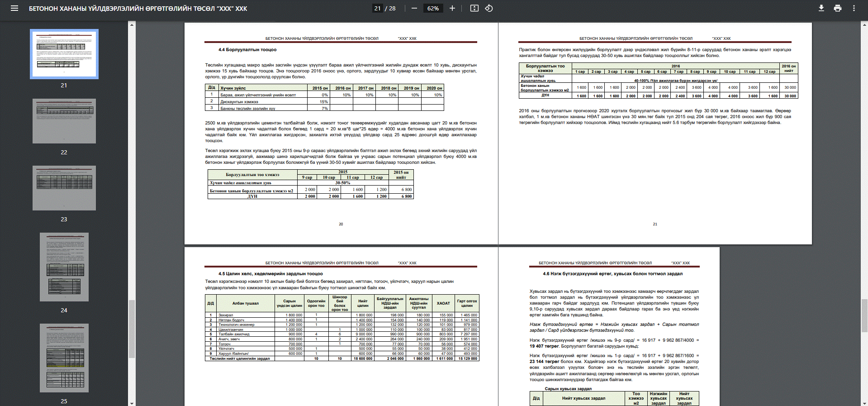Viewport: 868px width, 406px height.
Task: Click salary table row 'Технологич инженер'
Action: click(x=342, y=325)
